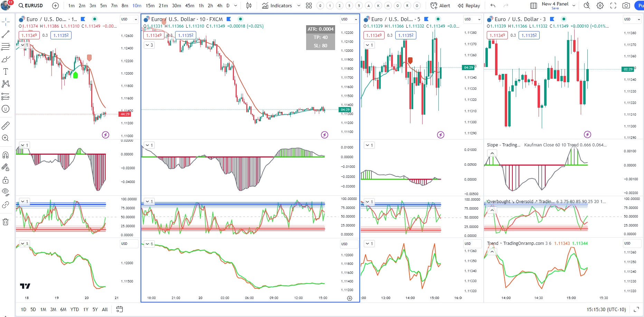Expand the timeframe dropdown next to D

click(x=235, y=6)
